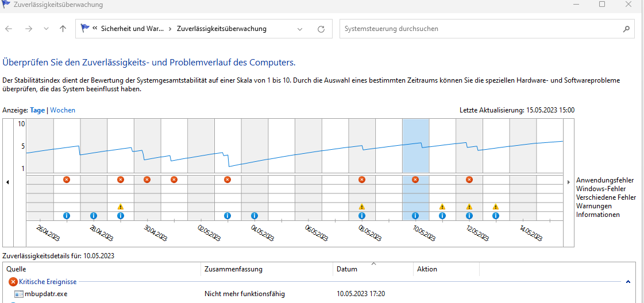The width and height of the screenshot is (644, 303).
Task: Click the information icon for 04.05.2023
Action: [x=254, y=216]
